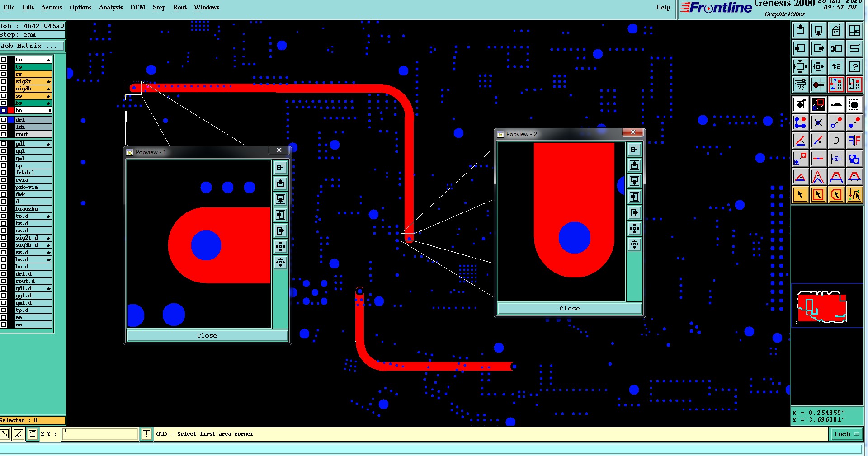Toggle the checkbox for layer 'gd1'
This screenshot has width=868, height=456.
coord(4,144)
